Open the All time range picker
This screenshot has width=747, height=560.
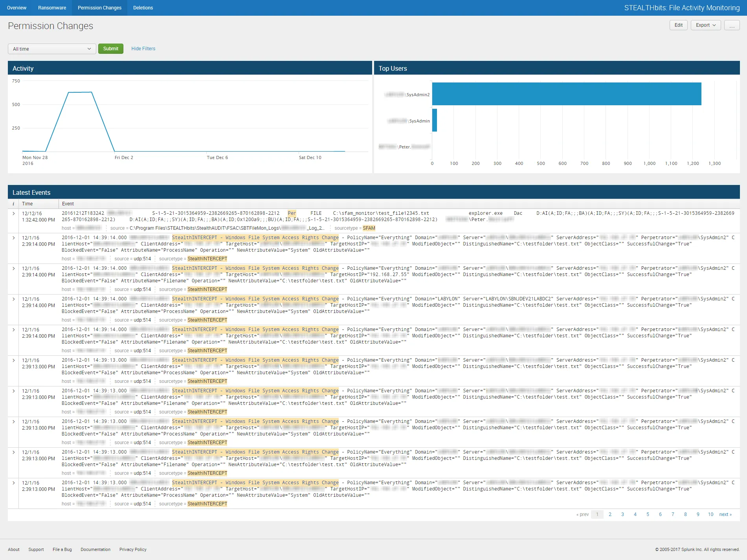pos(52,49)
